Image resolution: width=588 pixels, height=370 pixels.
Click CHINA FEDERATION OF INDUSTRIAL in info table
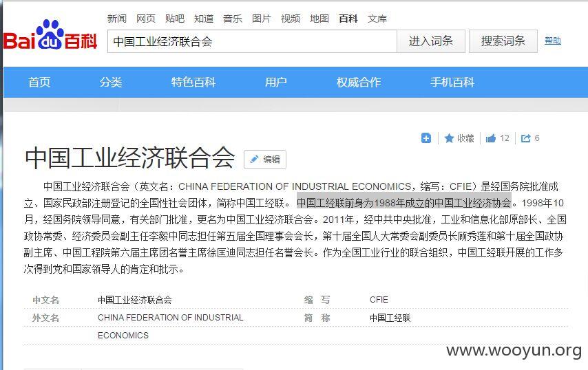[x=171, y=318]
